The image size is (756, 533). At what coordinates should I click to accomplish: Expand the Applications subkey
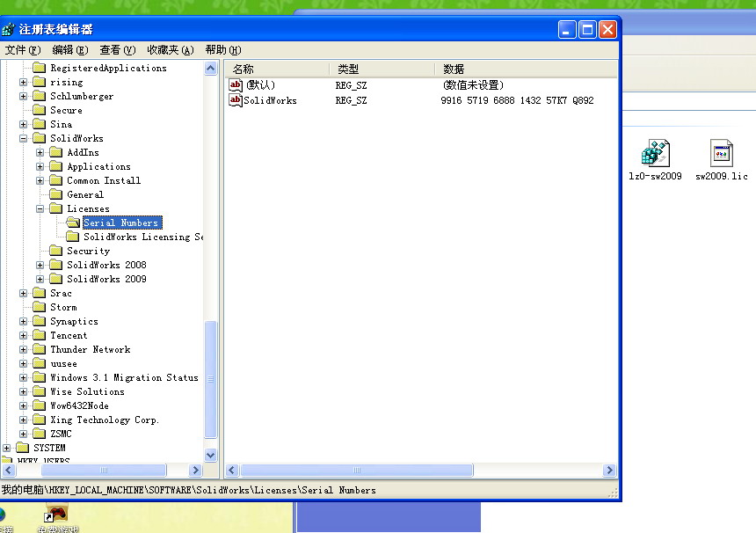pos(40,166)
